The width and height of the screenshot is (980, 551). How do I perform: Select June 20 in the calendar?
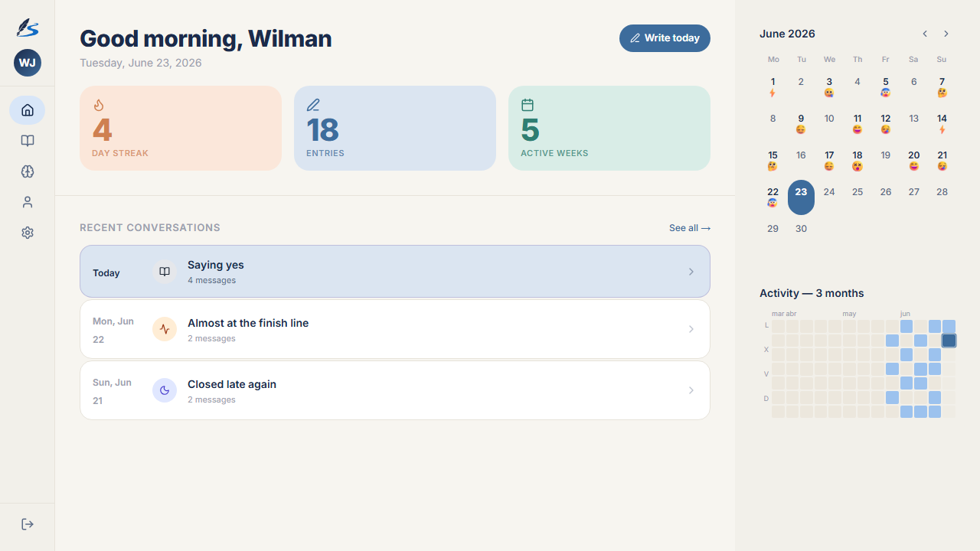(914, 161)
